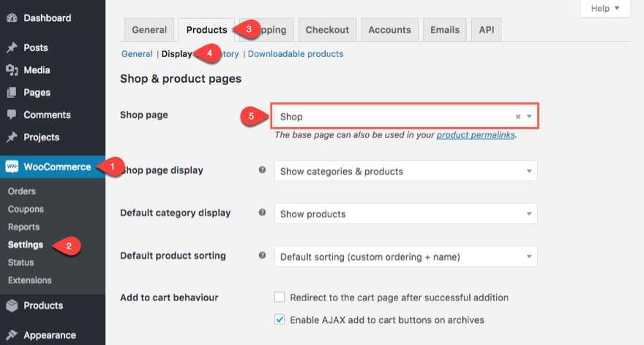Image resolution: width=644 pixels, height=345 pixels.
Task: Follow the product permalinks link
Action: (476, 135)
